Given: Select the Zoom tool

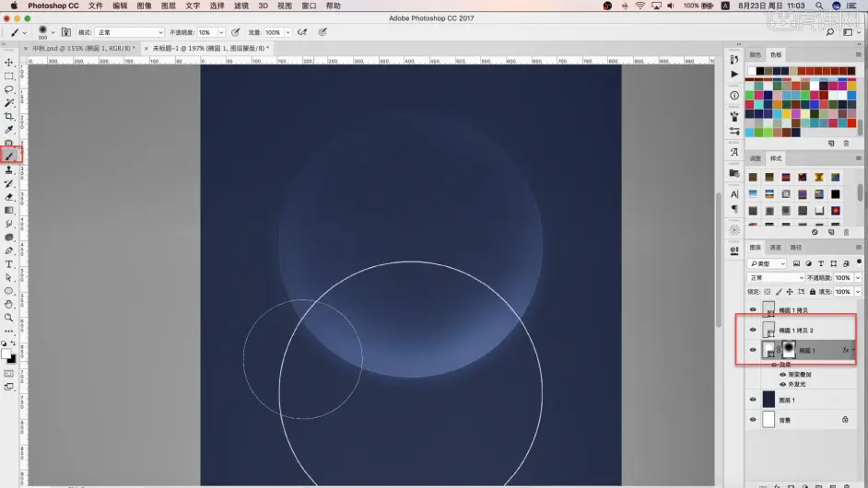Looking at the screenshot, I should [x=9, y=318].
